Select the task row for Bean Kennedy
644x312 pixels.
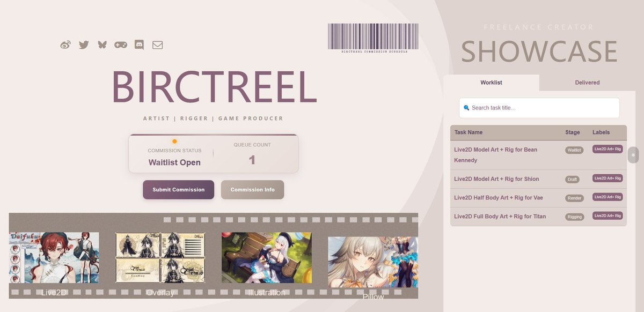click(x=538, y=155)
